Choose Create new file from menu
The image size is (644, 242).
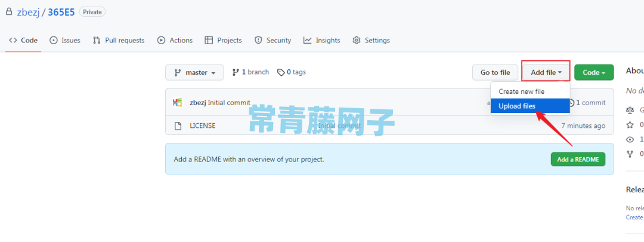point(530,92)
